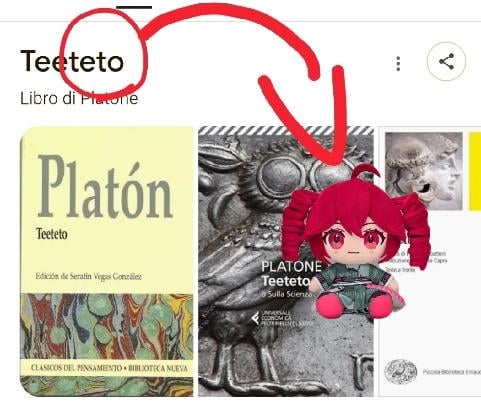Viewport: 481px width, 407px height.
Task: Click the large 'Platón' author name
Action: (105, 187)
